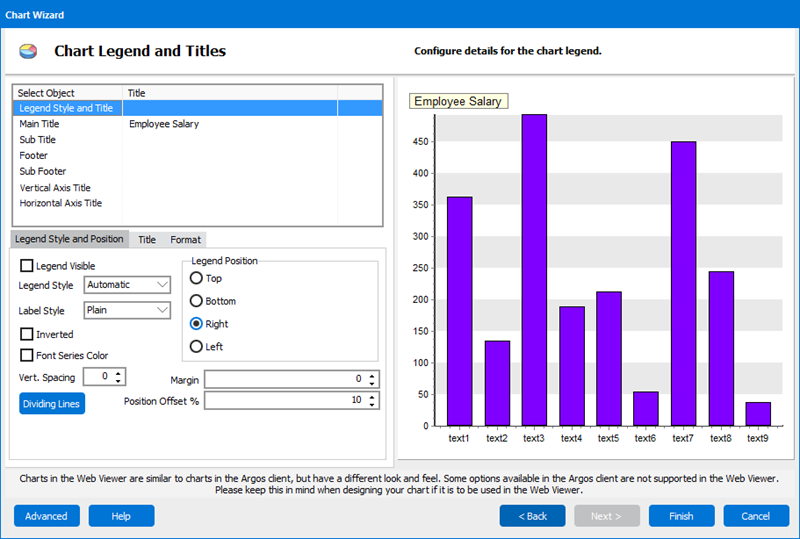Click the Margin input field
Viewport: 800px width, 539px height.
(x=284, y=380)
